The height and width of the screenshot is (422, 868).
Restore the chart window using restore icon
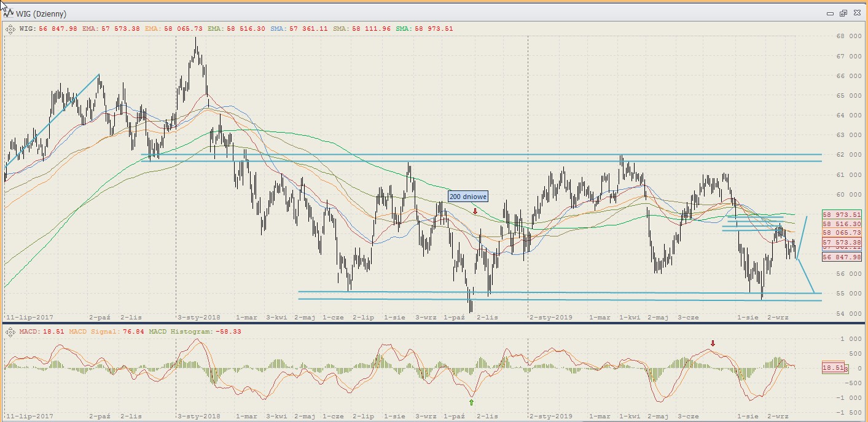pyautogui.click(x=843, y=14)
